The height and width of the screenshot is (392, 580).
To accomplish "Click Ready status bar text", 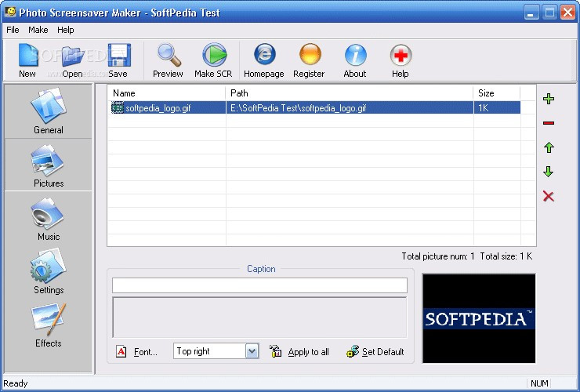I will (x=16, y=383).
